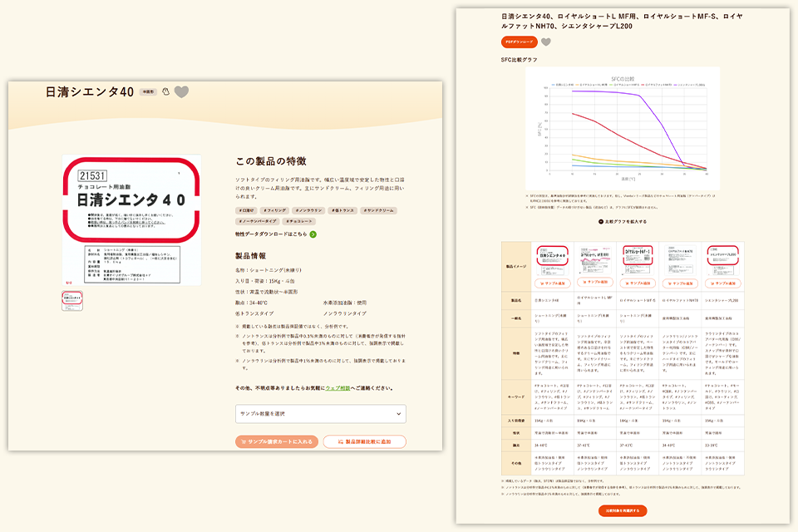Download the comparison via PDFダウンロード button
Screen dimensions: 798x532
pyautogui.click(x=520, y=42)
